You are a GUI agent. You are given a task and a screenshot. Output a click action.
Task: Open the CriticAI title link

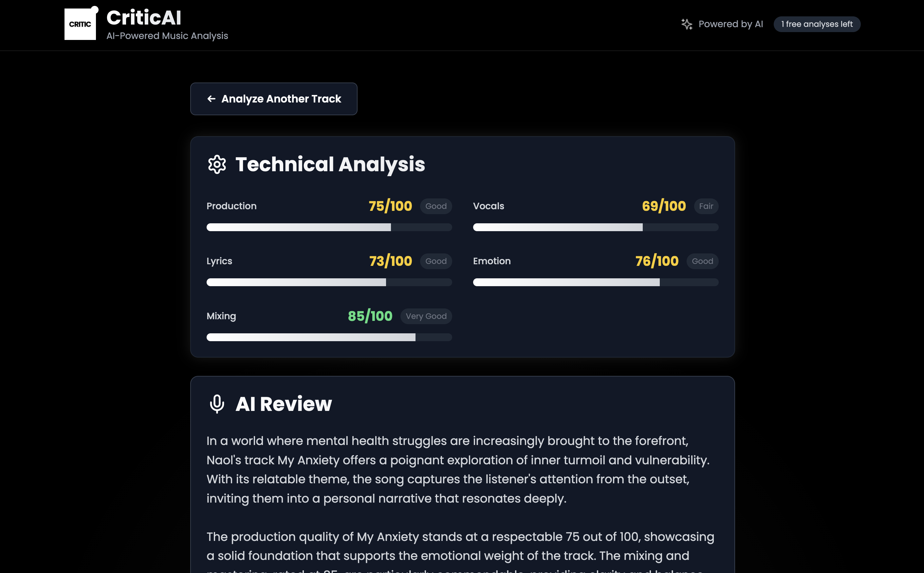(x=144, y=17)
